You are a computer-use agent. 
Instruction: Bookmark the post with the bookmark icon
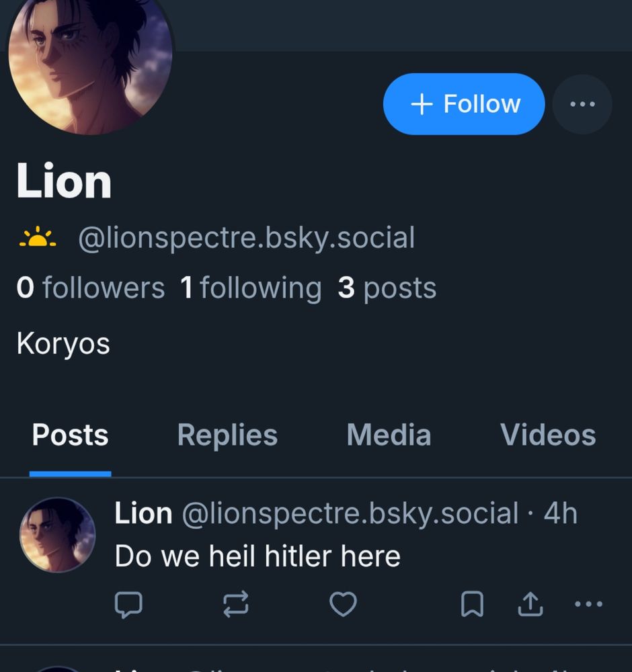tap(472, 604)
